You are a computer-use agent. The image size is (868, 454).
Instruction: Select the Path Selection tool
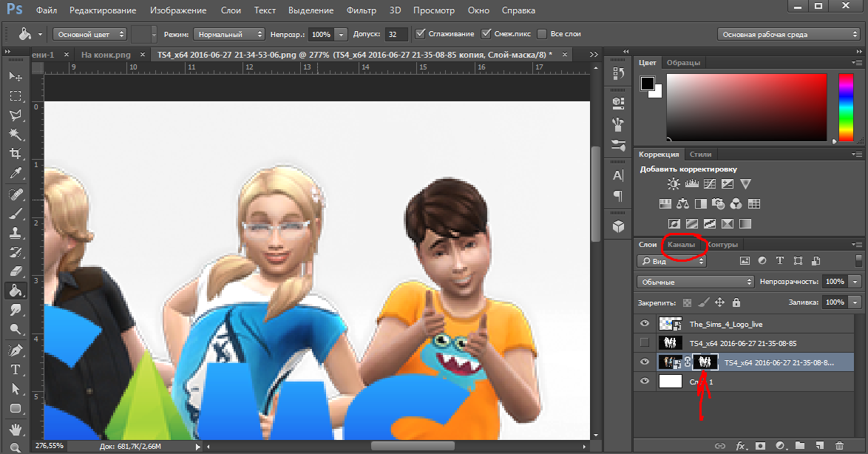(x=16, y=389)
